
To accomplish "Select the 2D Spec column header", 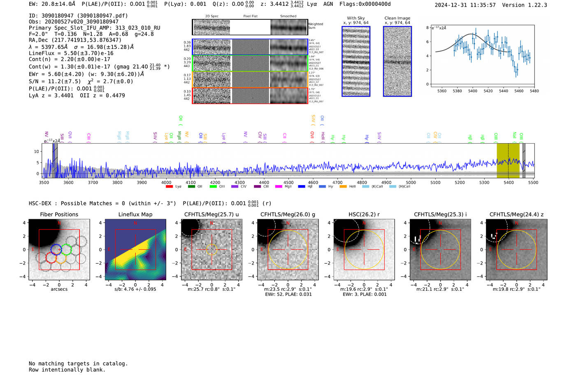I will click(212, 16).
